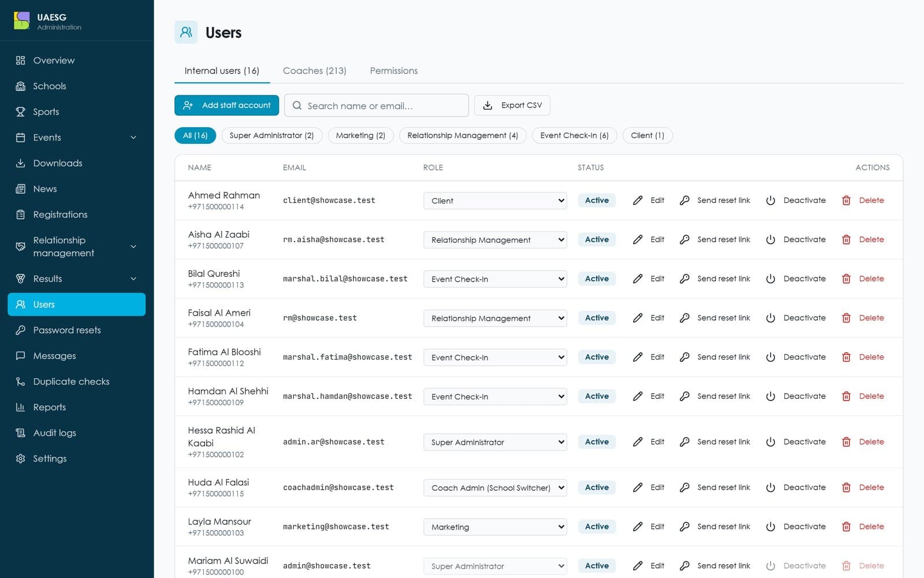
Task: Filter by Super Administrator (2)
Action: point(271,135)
